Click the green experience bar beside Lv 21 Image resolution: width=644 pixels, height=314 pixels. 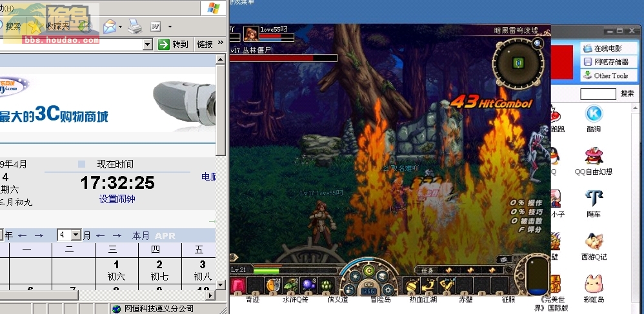tap(267, 271)
